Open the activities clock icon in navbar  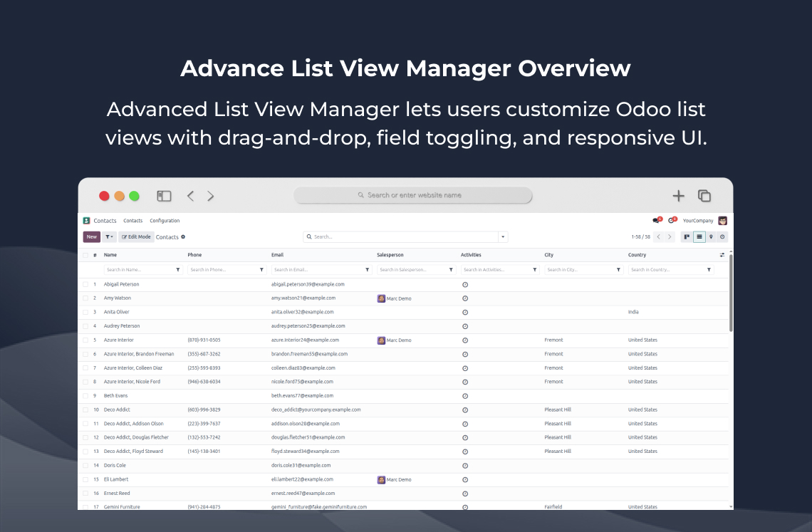(x=672, y=220)
